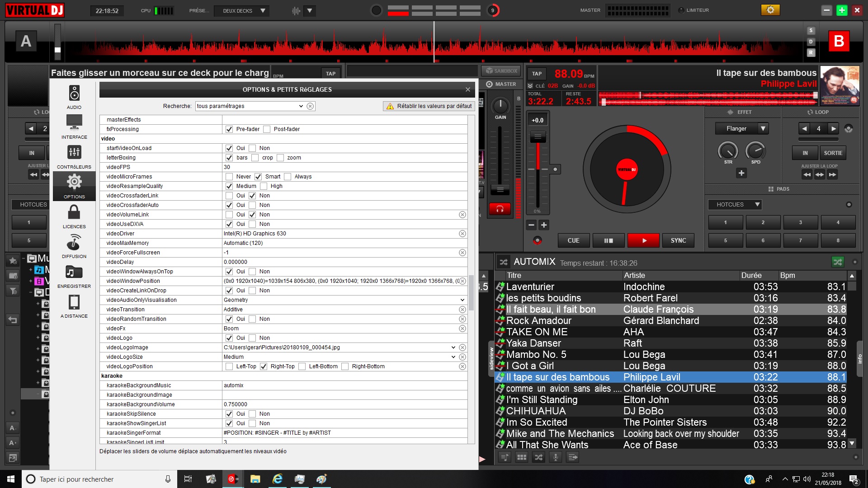Open the notification center icon
Screen dimensions: 868x488
pos(854,479)
